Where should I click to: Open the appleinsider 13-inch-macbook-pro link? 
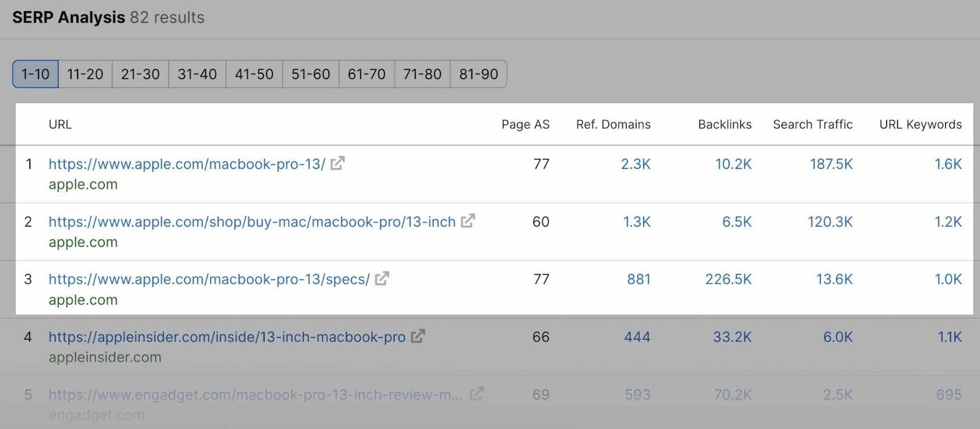point(227,336)
